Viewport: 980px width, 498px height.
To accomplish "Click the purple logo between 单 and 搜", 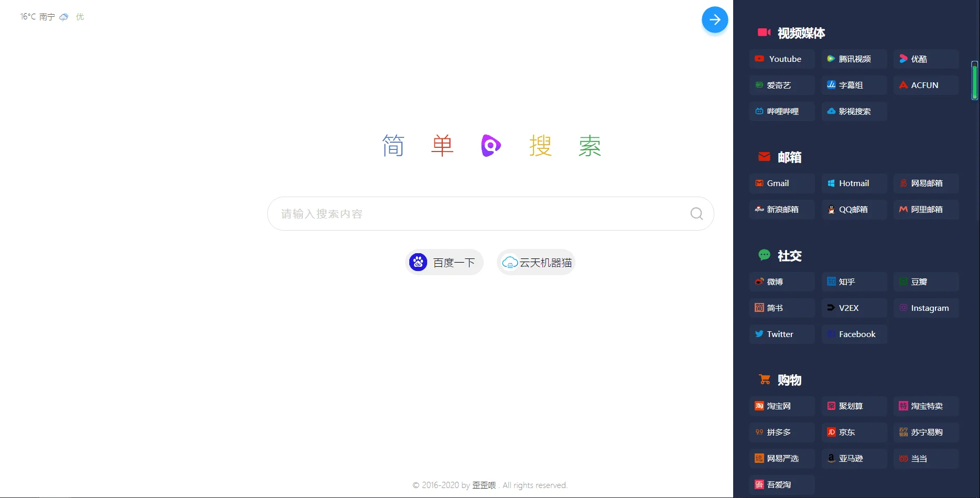I will 491,146.
